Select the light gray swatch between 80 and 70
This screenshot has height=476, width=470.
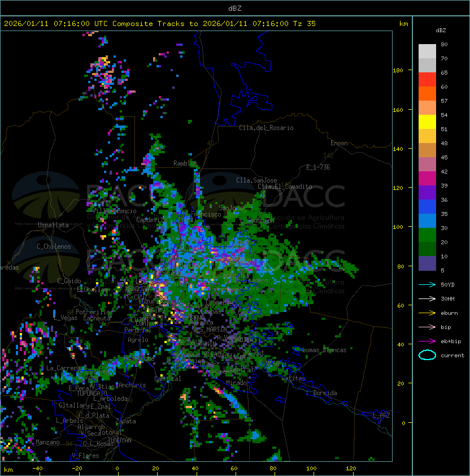[x=427, y=51]
